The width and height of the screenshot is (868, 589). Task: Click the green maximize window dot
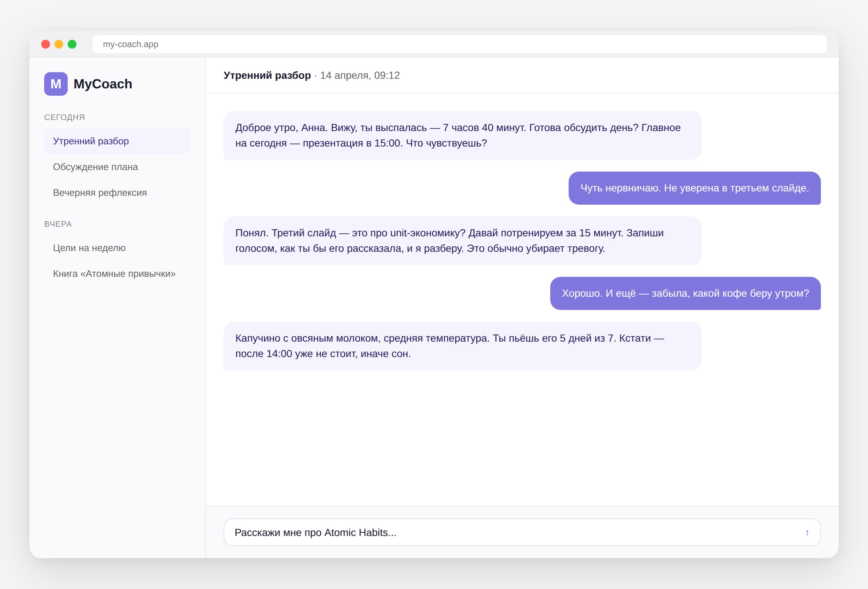pos(72,44)
